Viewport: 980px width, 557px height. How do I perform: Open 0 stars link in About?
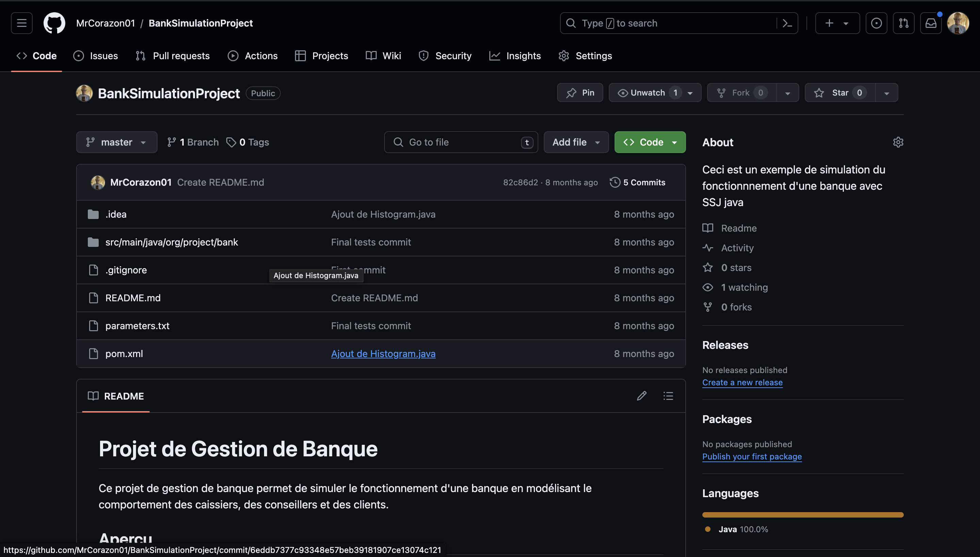(x=728, y=268)
